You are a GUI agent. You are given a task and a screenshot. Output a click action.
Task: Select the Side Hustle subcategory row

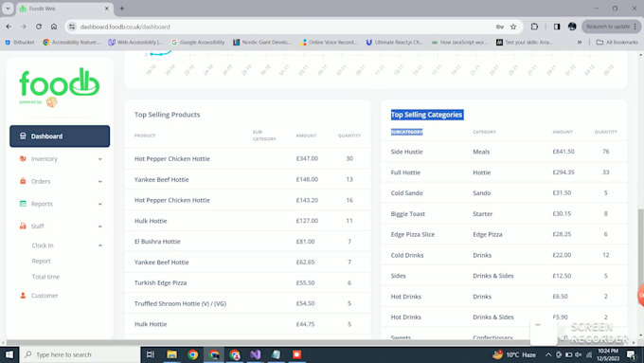[x=504, y=152]
